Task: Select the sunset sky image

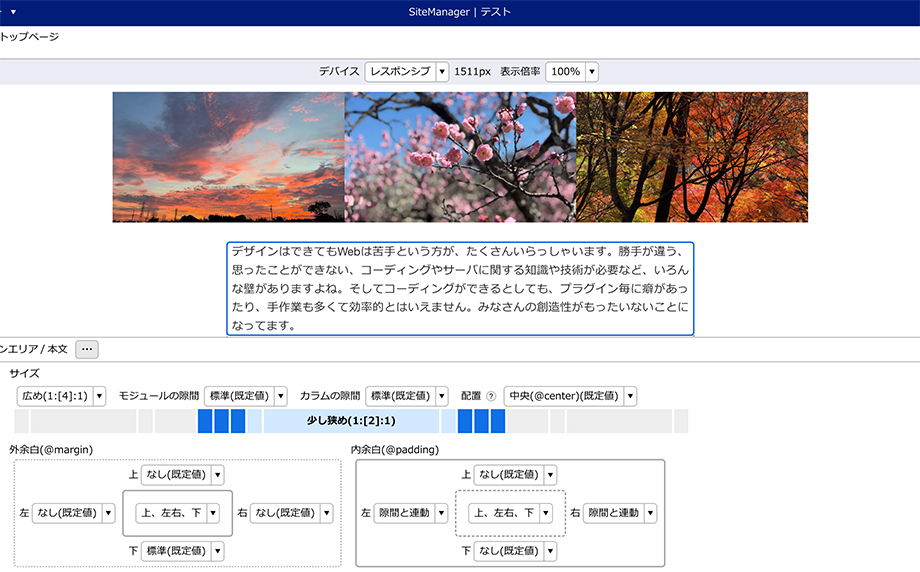Action: click(228, 157)
